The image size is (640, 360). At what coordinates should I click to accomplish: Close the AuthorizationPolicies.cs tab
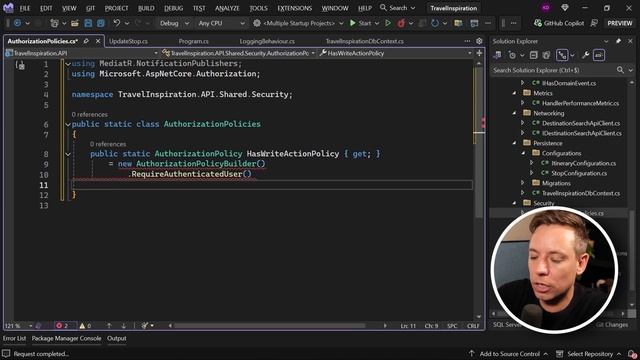(98, 41)
